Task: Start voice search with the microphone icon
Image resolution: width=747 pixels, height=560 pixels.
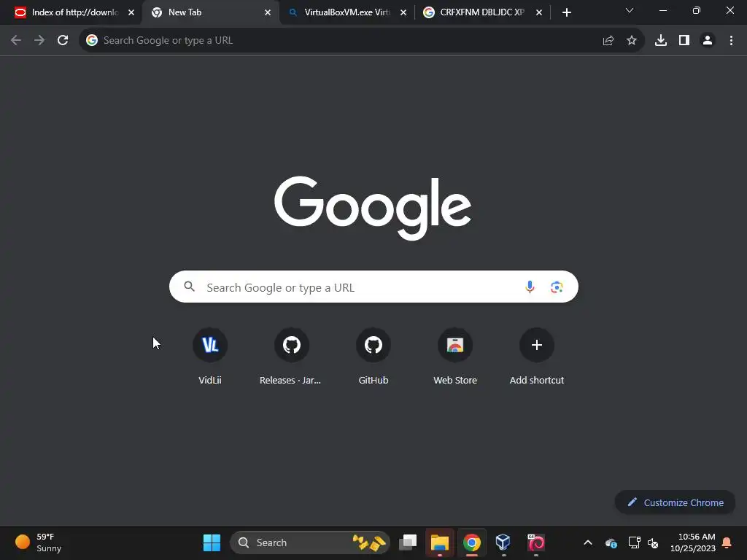Action: (x=530, y=287)
